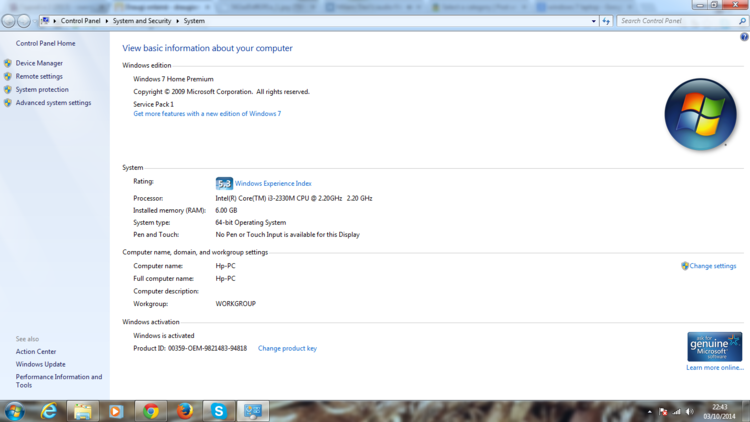Click the address bar computer icon
Screen dimensions: 750x422
45,21
